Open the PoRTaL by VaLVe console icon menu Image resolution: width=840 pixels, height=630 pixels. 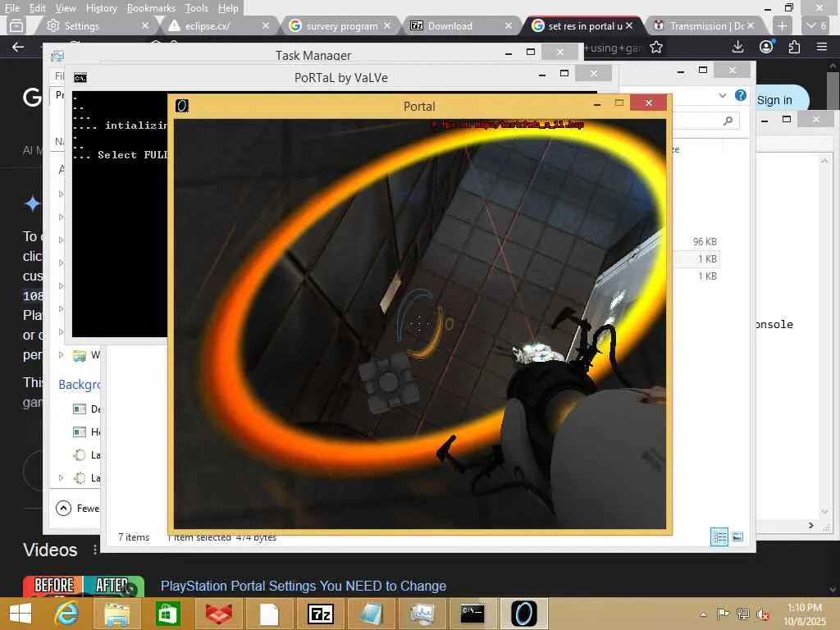(80, 78)
